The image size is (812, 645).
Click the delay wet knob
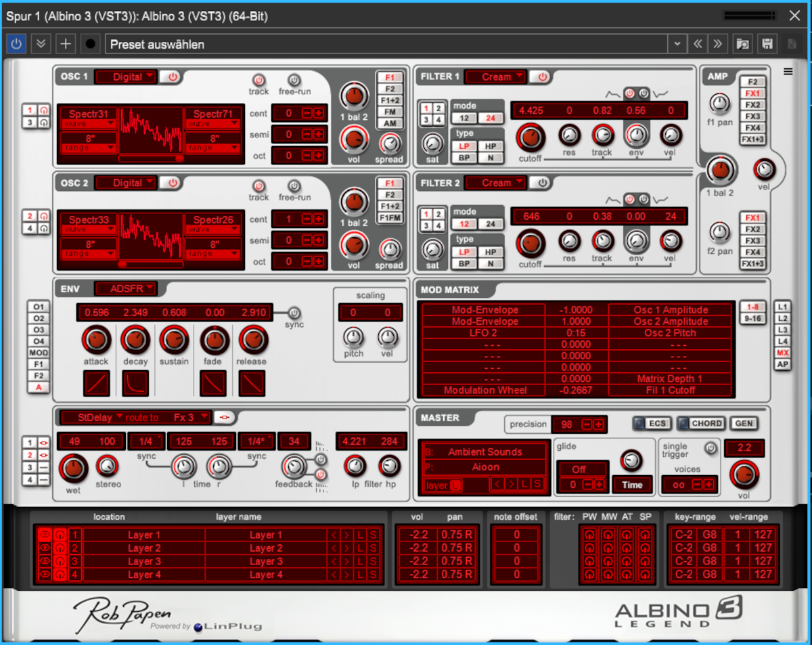click(x=74, y=468)
